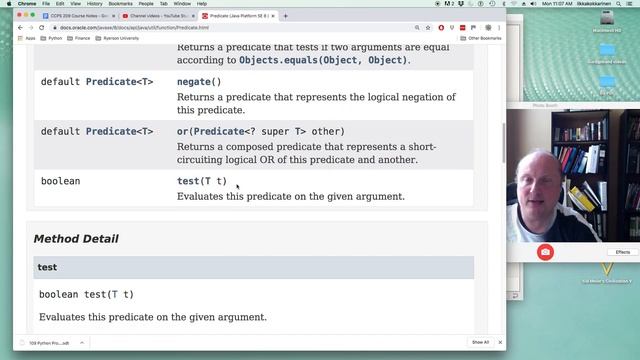This screenshot has height=360, width=640.
Task: Open the Effects button in Photo Booth
Action: pos(622,252)
